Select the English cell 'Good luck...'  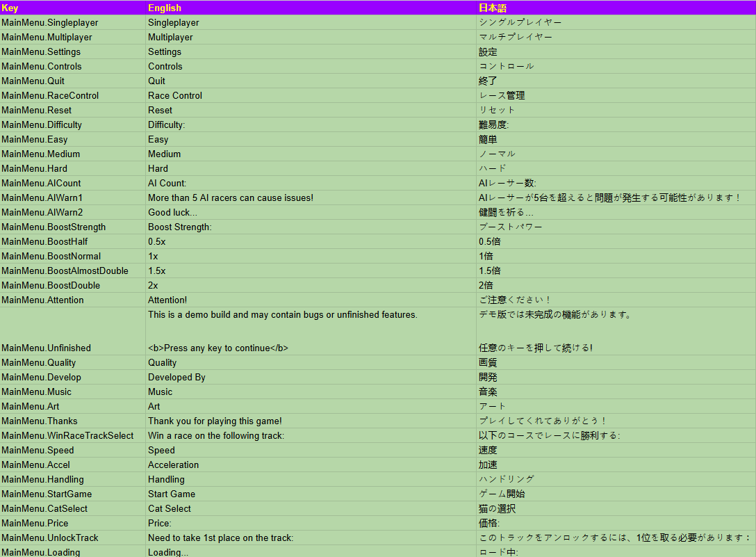(311, 212)
